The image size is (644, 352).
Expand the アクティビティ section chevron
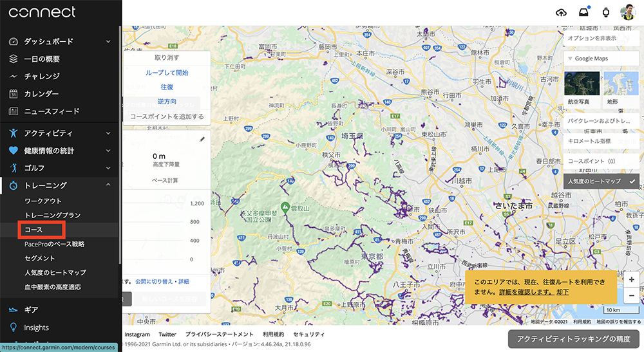click(x=108, y=133)
